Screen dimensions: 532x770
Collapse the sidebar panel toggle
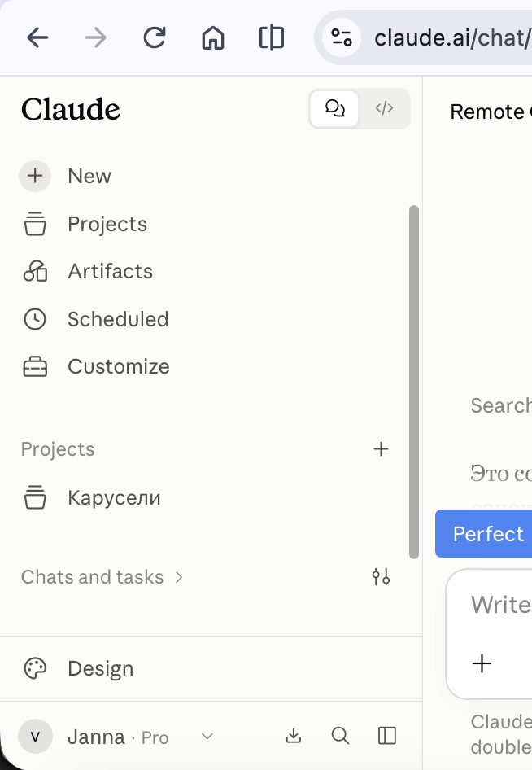click(387, 736)
